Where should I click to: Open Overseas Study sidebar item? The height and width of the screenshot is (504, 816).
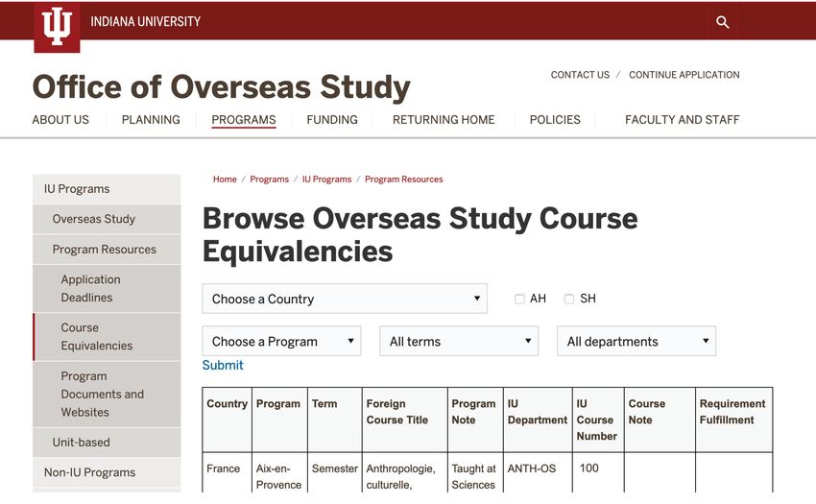point(107,219)
